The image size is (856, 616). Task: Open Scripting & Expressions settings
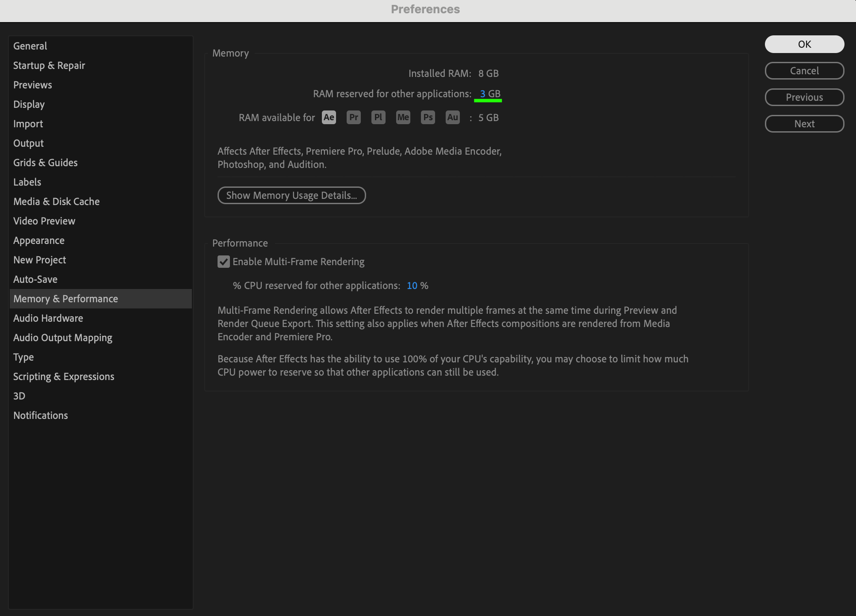tap(64, 376)
